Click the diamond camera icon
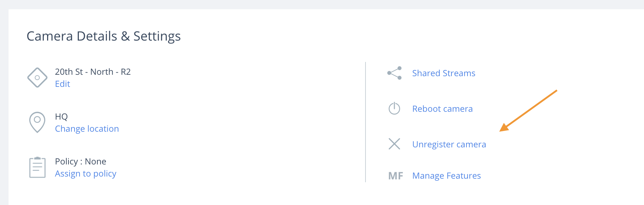This screenshot has height=205, width=644. (x=37, y=78)
